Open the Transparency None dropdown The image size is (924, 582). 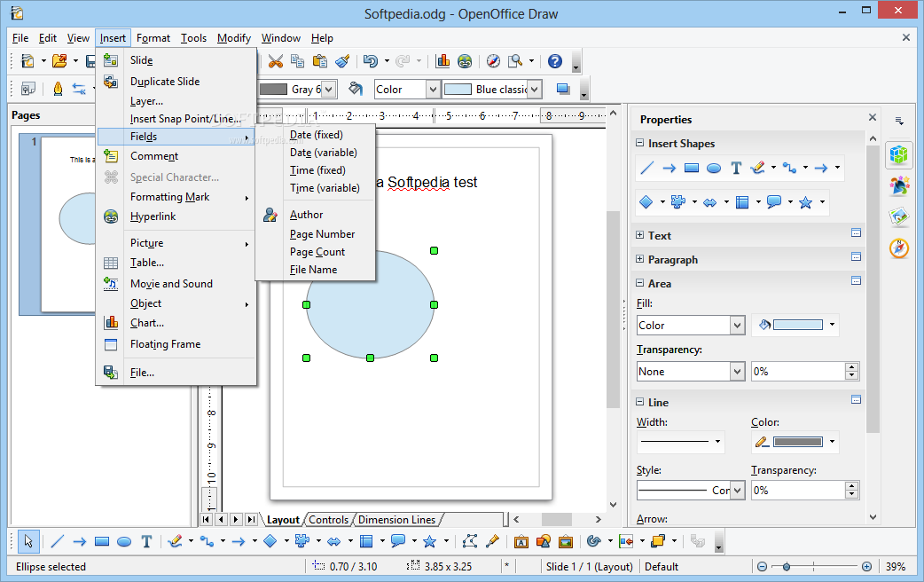point(737,372)
